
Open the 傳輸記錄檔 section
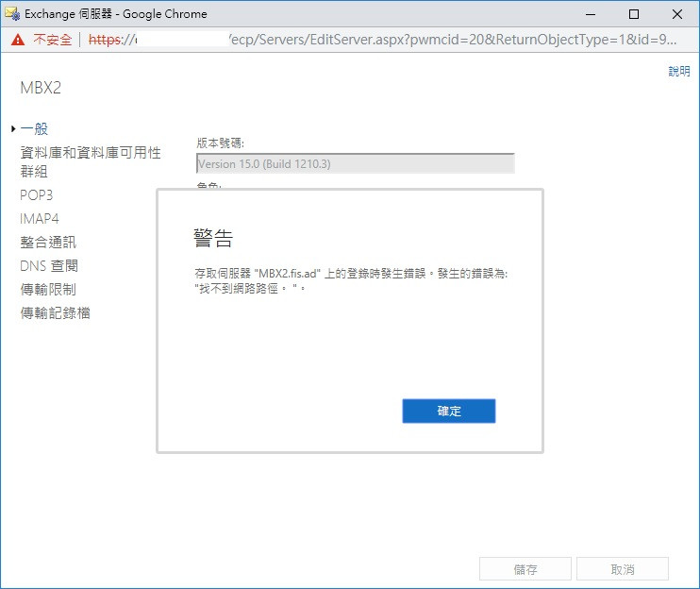pyautogui.click(x=56, y=313)
